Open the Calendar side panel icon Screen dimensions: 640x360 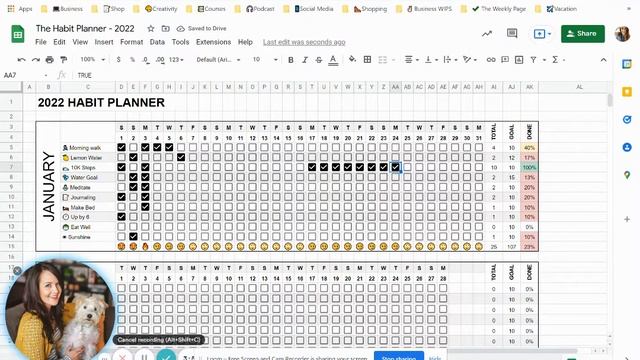pos(627,64)
